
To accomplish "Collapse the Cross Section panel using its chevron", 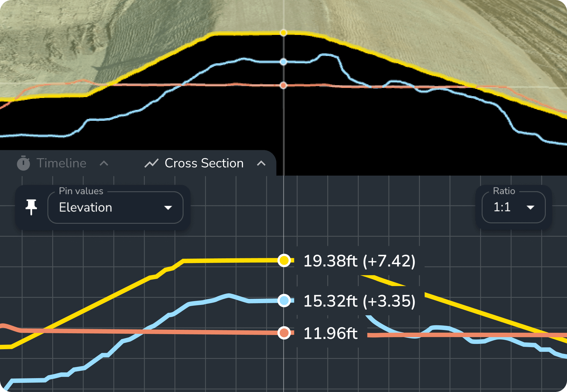I will click(x=261, y=163).
